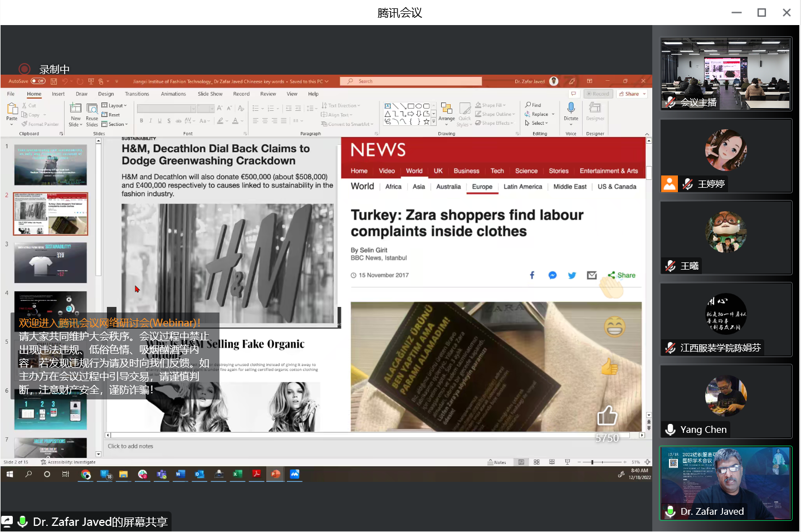Click the Share button in PowerPoint

coord(632,94)
